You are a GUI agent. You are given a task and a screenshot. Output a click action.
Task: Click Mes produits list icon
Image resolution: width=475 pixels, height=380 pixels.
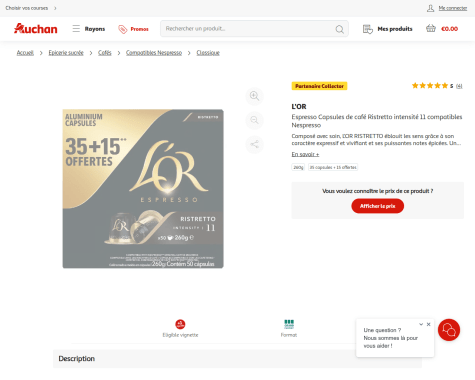pos(368,29)
